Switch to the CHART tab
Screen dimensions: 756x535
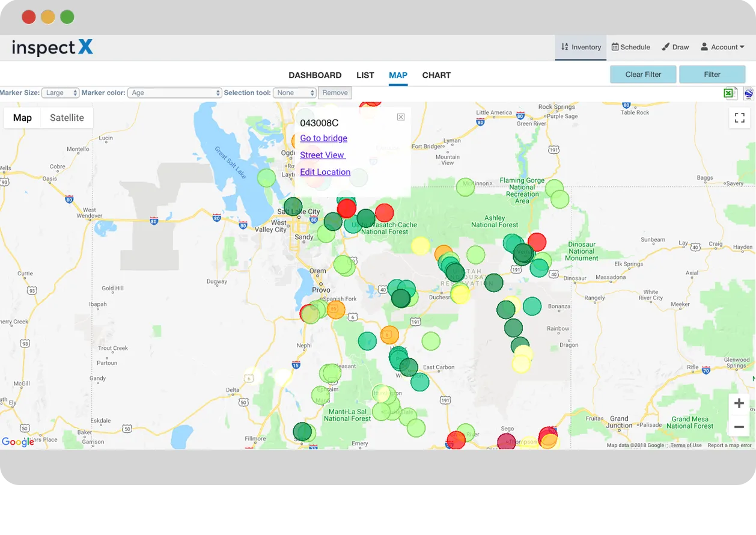click(436, 75)
